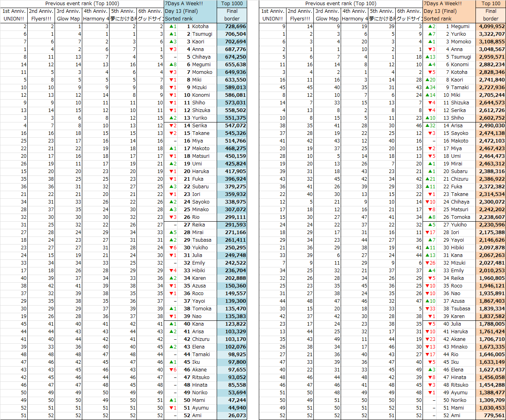Click the cell showing 2,602,752
The width and height of the screenshot is (506, 420).
click(x=491, y=118)
